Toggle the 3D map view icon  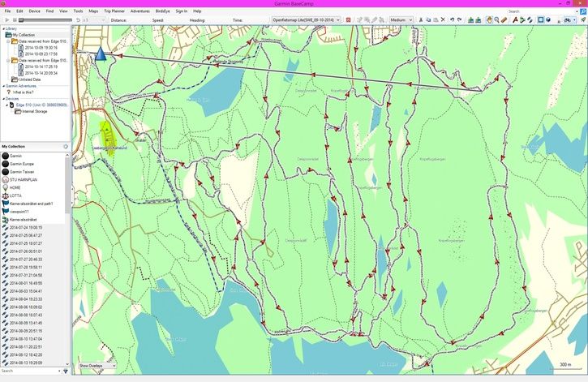[548, 19]
